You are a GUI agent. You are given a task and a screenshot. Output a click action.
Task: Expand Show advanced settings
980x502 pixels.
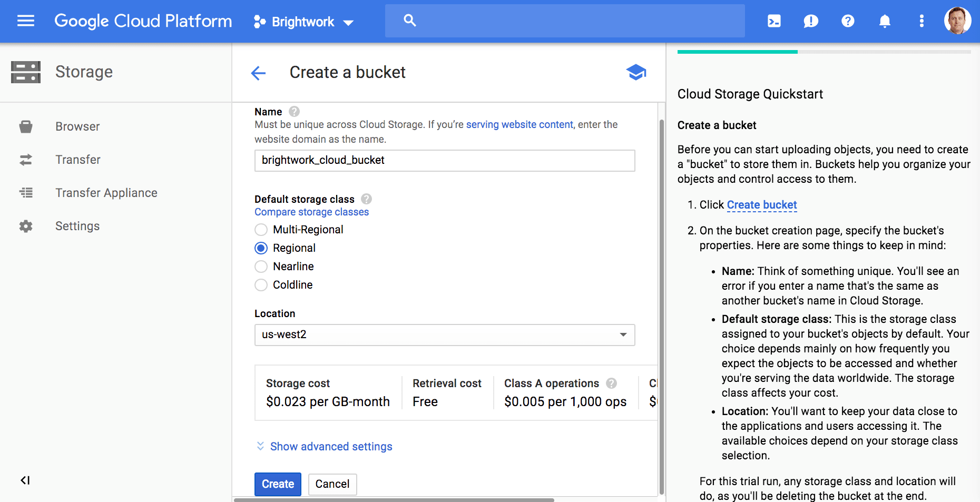coord(325,446)
